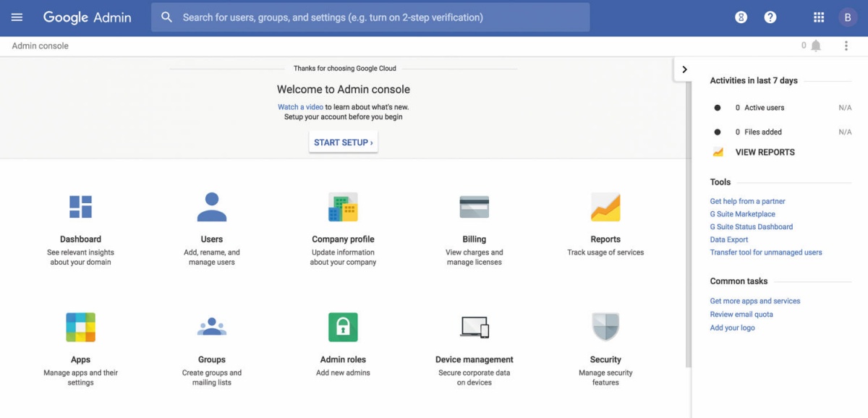Click the Files added activity row

pos(781,132)
